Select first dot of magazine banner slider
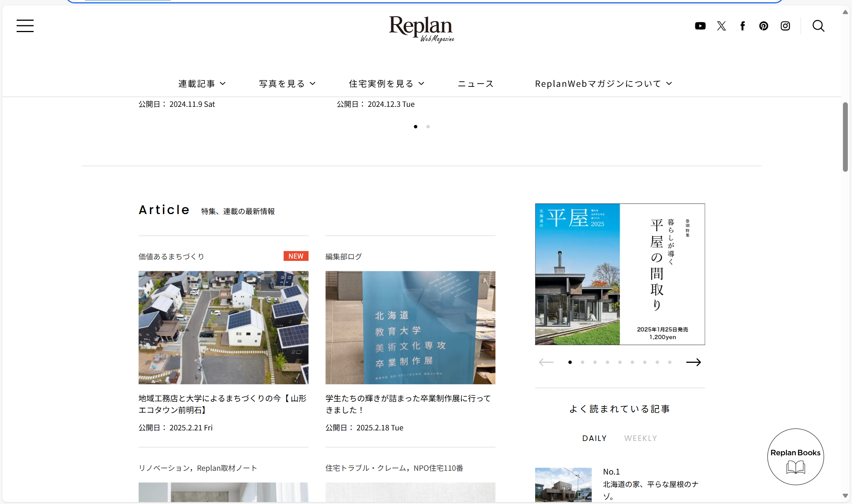 (x=570, y=362)
